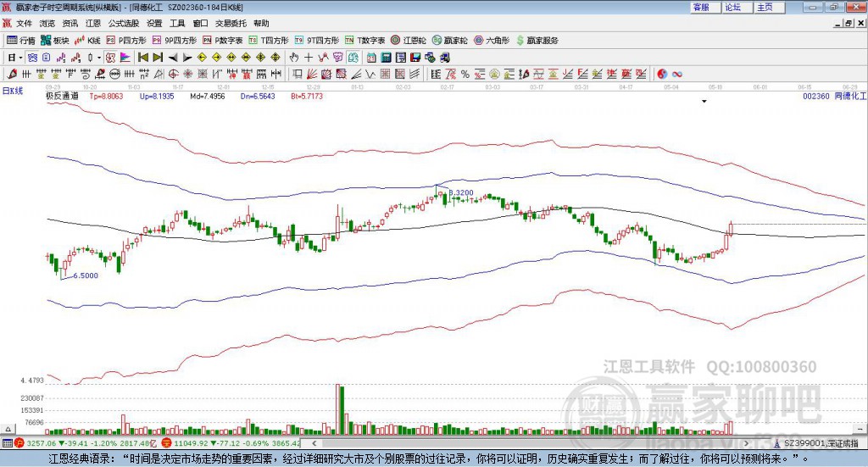Select the n² square time tool
868x467 pixels.
click(x=144, y=74)
